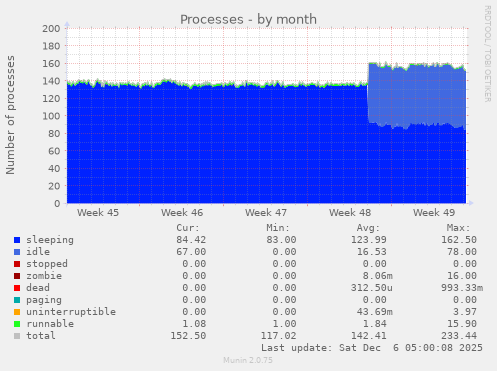Click the 'Week 45' axis label
This screenshot has width=497, height=371.
(98, 213)
